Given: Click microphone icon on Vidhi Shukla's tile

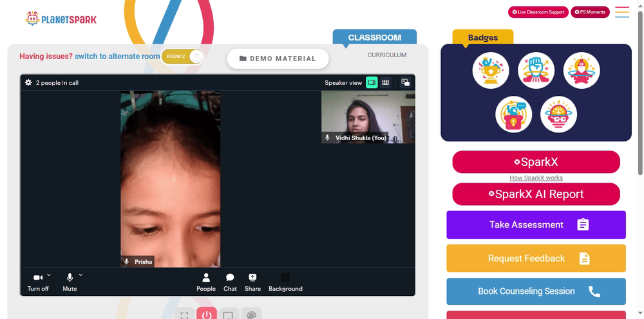Looking at the screenshot, I should (327, 138).
